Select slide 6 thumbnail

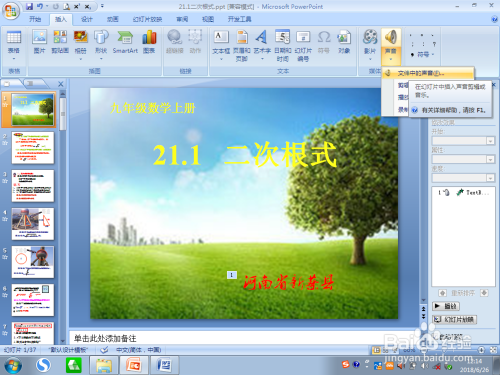(x=33, y=300)
